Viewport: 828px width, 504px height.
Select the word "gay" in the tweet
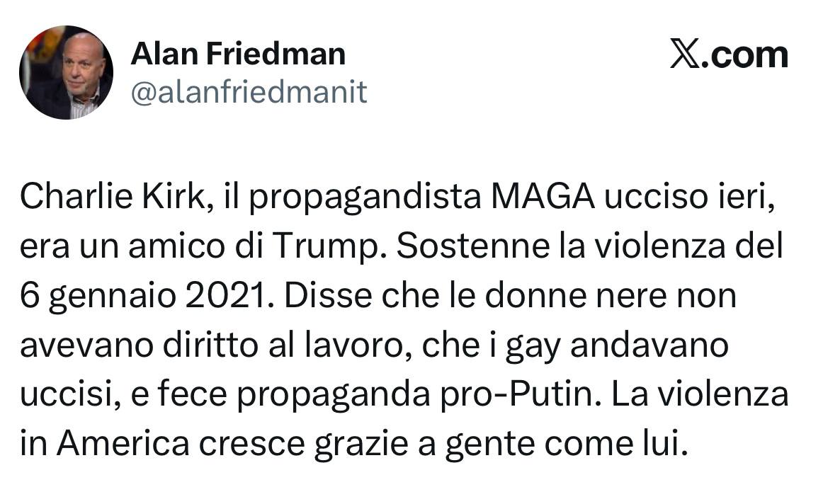point(541,347)
